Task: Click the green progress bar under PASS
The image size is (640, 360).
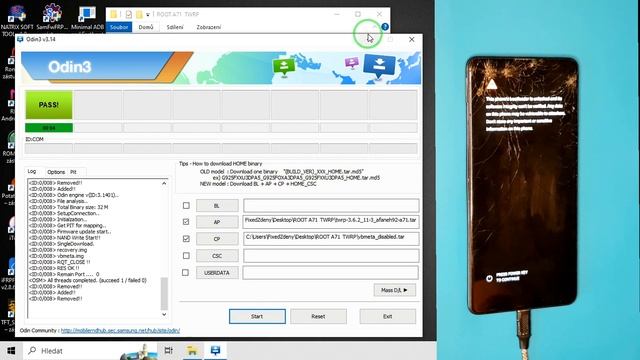Action: click(49, 128)
